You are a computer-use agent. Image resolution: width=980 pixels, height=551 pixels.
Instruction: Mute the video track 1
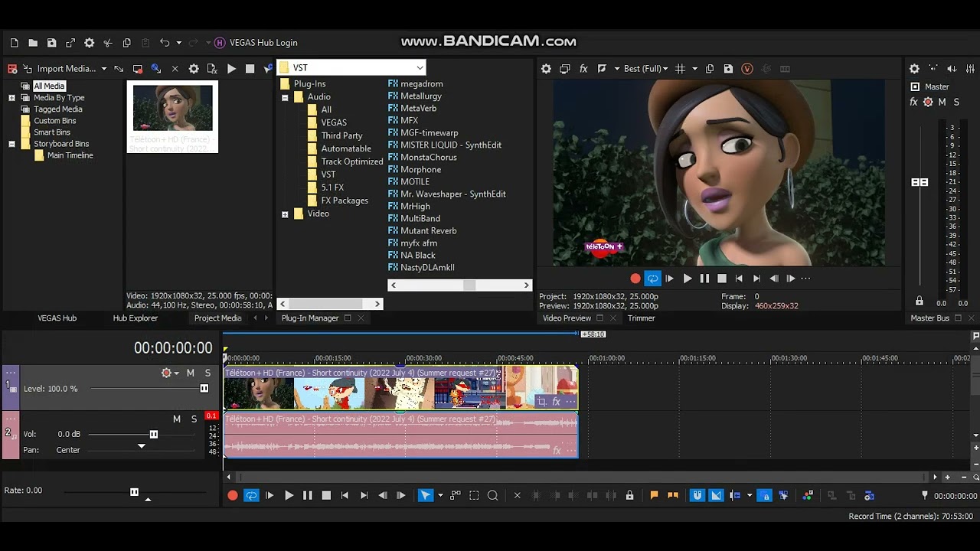(191, 373)
